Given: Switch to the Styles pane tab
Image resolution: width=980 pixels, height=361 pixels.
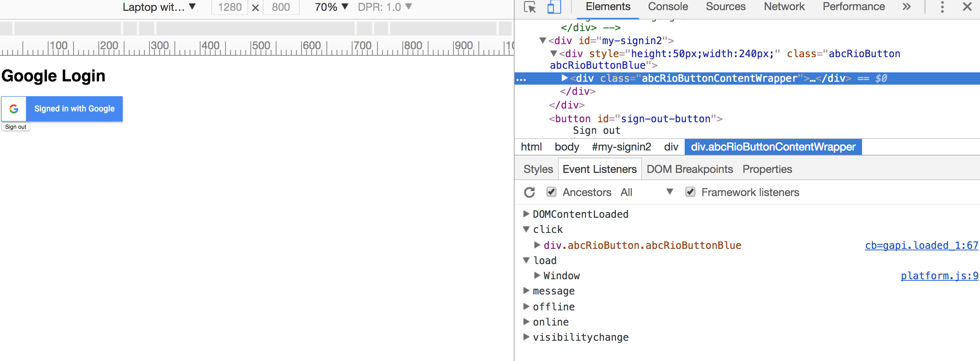Looking at the screenshot, I should [x=538, y=169].
